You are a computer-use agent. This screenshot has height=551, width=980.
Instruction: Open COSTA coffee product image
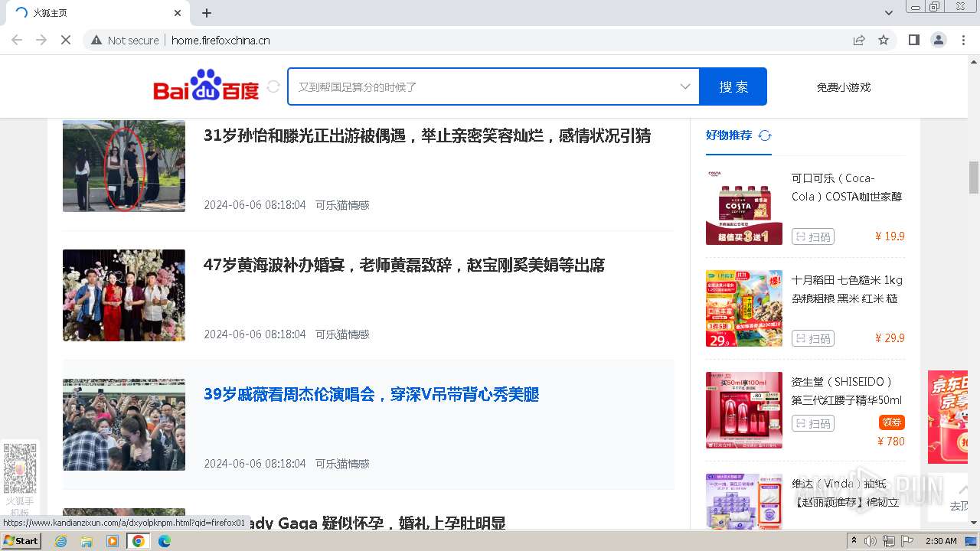click(744, 207)
